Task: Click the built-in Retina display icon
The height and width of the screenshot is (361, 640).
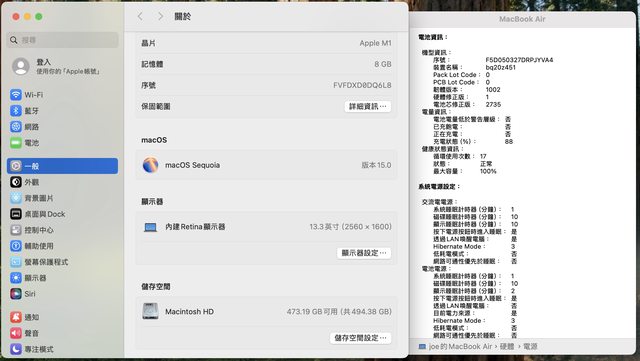Action: click(x=150, y=227)
